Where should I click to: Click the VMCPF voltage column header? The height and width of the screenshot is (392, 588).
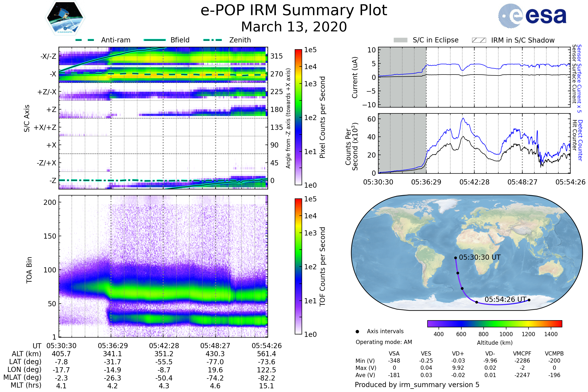(522, 354)
